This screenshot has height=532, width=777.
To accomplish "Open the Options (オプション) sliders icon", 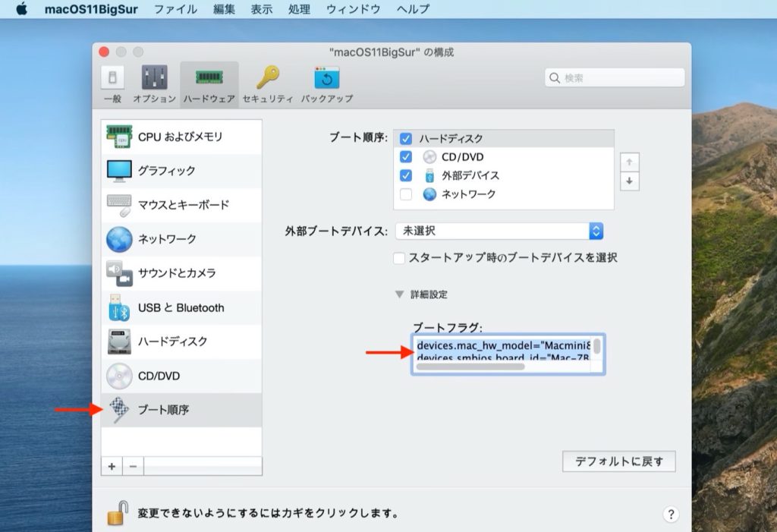I will click(155, 78).
